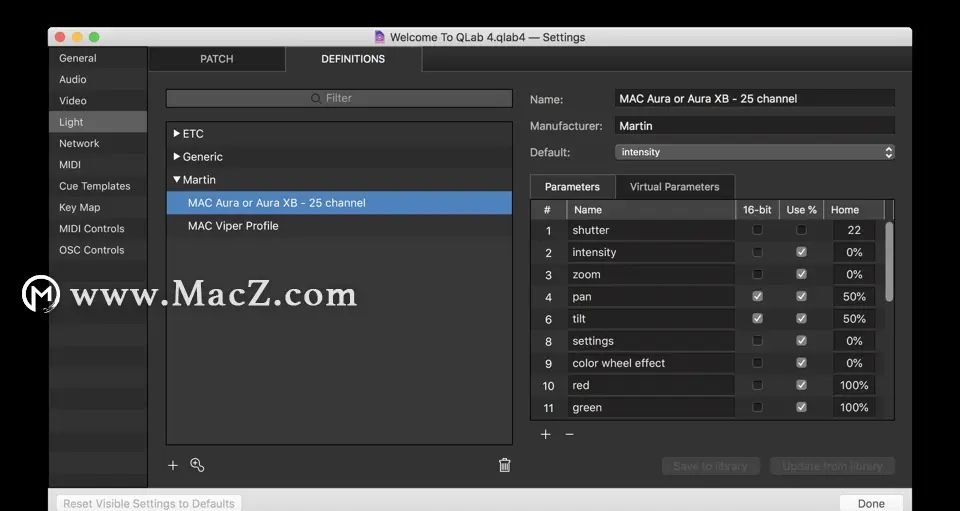This screenshot has height=511, width=960.
Task: Click the Home column header
Action: point(854,209)
